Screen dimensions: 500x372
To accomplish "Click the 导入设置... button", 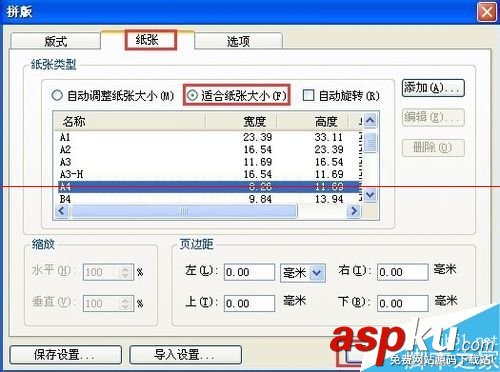I will click(185, 355).
